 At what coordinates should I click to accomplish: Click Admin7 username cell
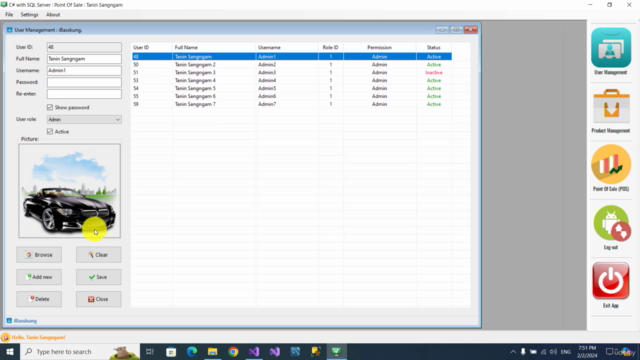(287, 104)
